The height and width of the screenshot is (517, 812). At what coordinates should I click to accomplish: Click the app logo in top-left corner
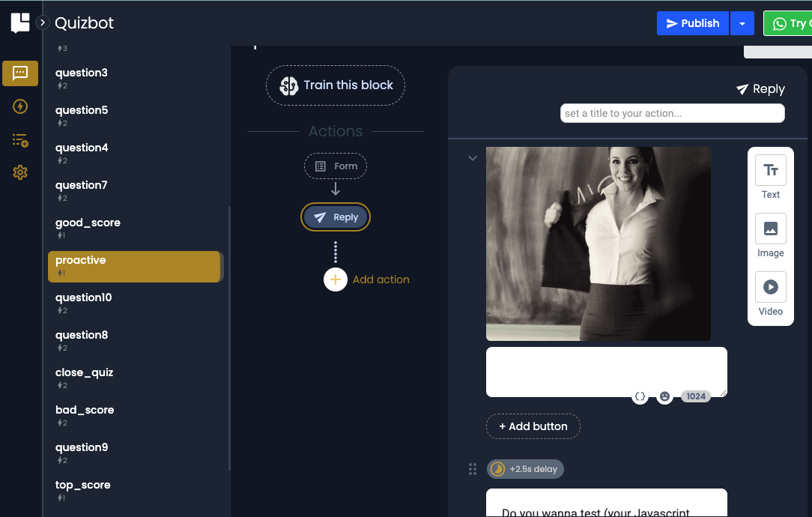pos(20,22)
